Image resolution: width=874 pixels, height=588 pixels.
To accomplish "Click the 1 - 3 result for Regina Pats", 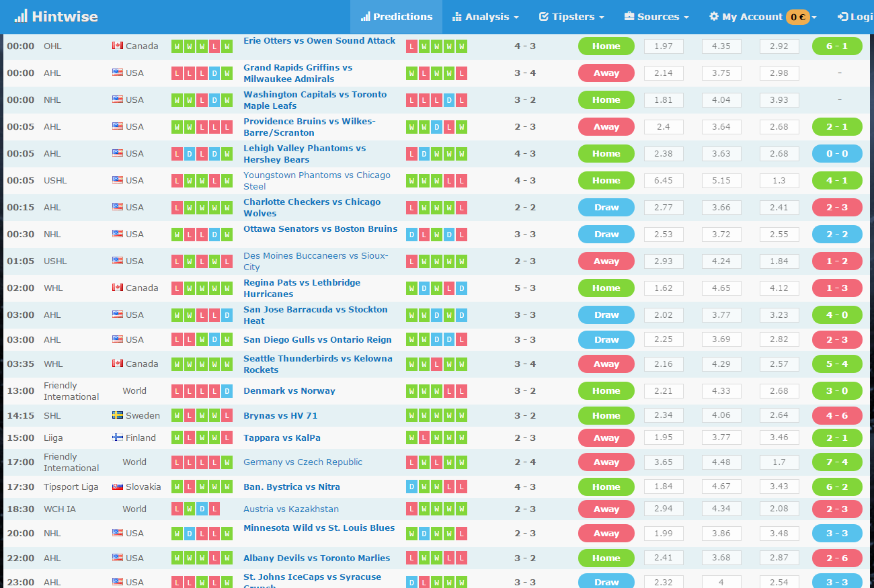I will pos(837,288).
